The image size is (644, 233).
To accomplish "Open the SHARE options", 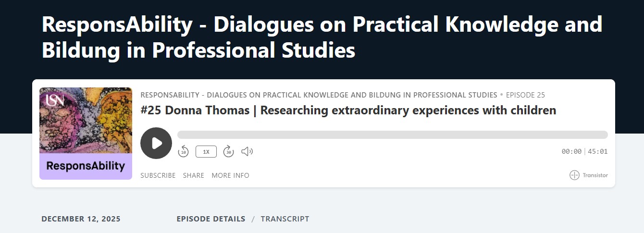I will click(x=194, y=175).
